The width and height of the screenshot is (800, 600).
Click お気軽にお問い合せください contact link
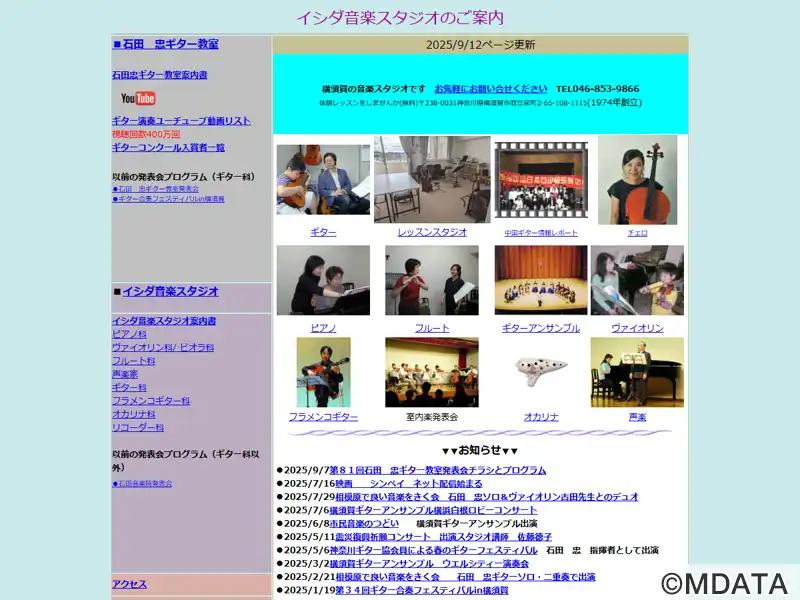click(x=491, y=89)
